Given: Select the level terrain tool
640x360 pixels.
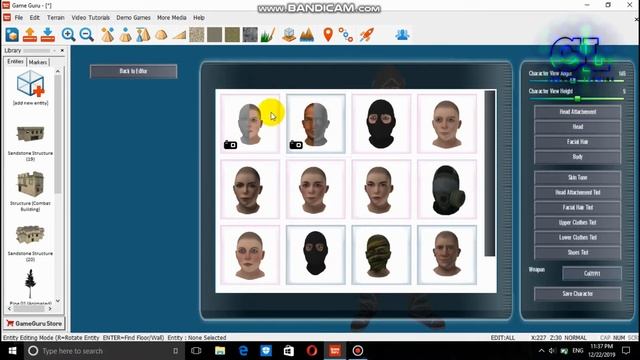Looking at the screenshot, I should (125, 35).
